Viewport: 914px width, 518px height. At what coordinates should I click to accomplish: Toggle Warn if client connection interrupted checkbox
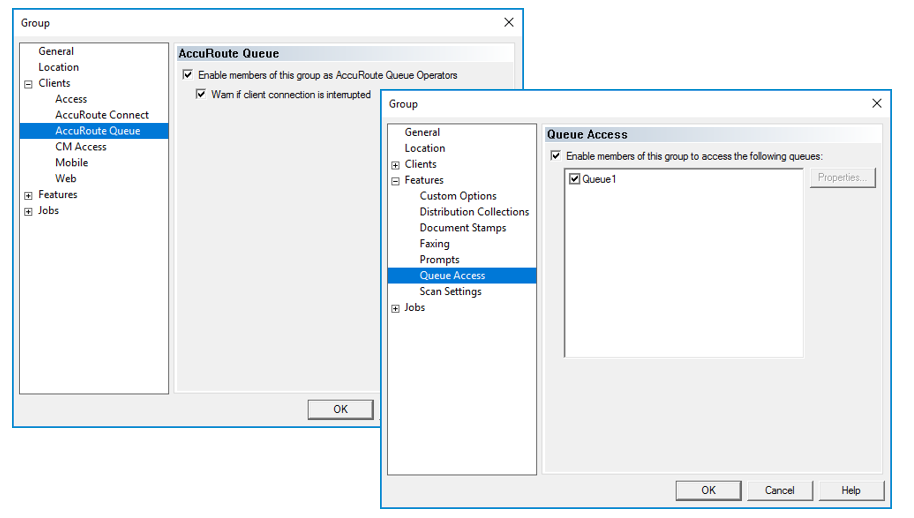[201, 94]
